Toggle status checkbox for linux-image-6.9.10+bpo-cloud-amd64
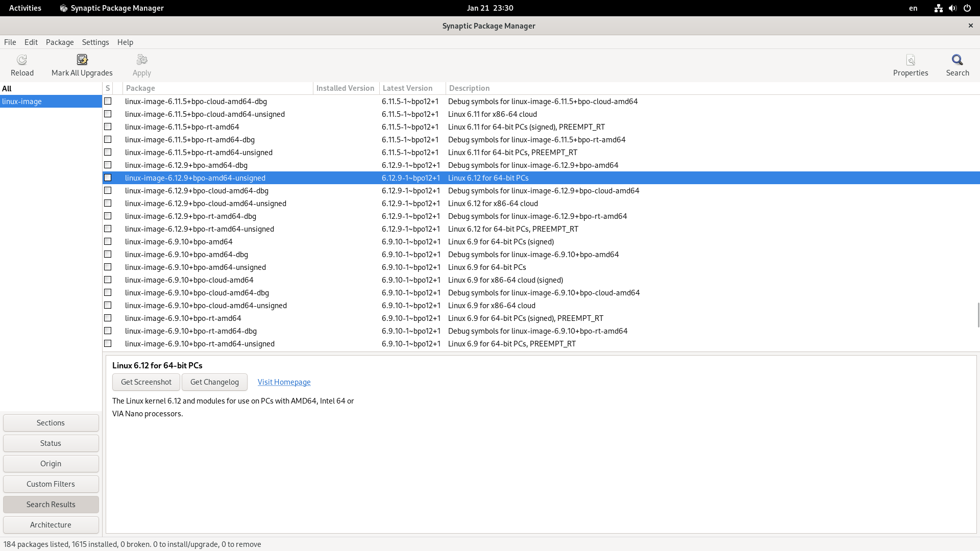 [x=108, y=280]
